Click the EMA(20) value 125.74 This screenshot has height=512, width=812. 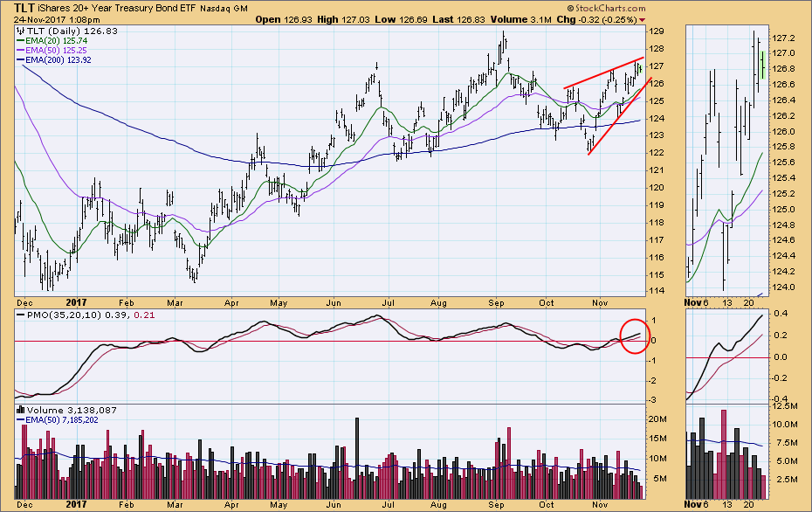tap(76, 41)
